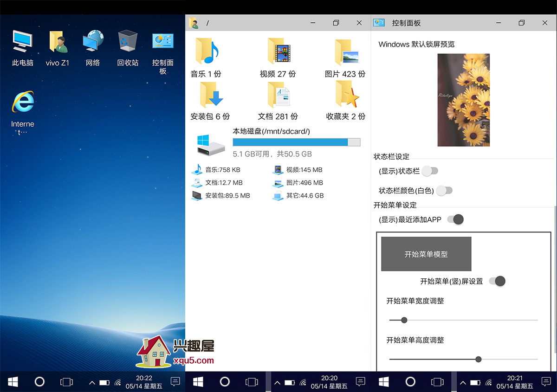Click battery tray icon on the 20:21 taskbar
557x392 pixels.
coord(476,383)
